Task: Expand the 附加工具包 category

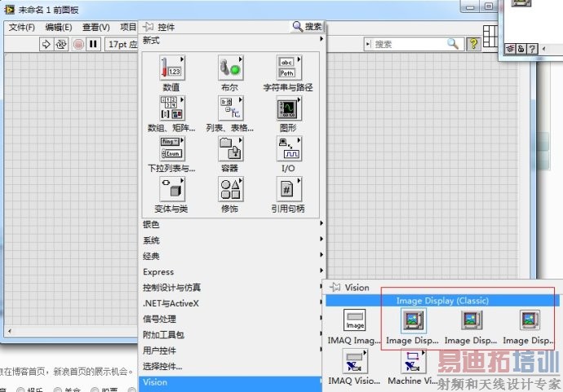Action: [x=231, y=335]
